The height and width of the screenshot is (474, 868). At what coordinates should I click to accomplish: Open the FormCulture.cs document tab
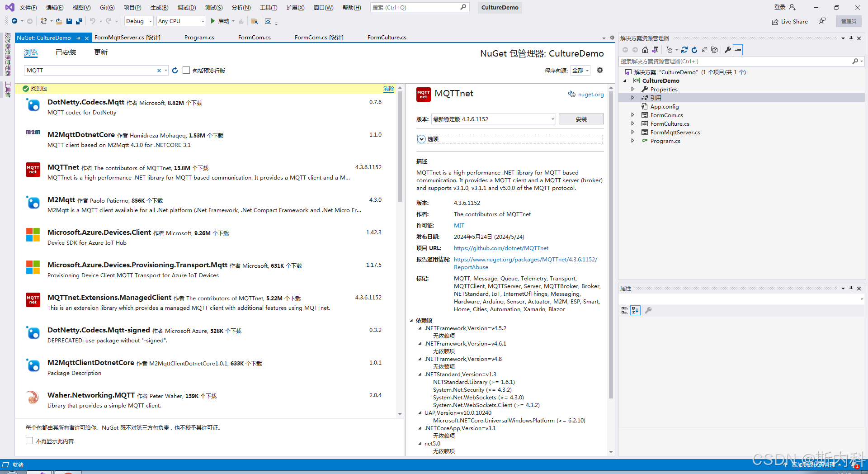[387, 38]
